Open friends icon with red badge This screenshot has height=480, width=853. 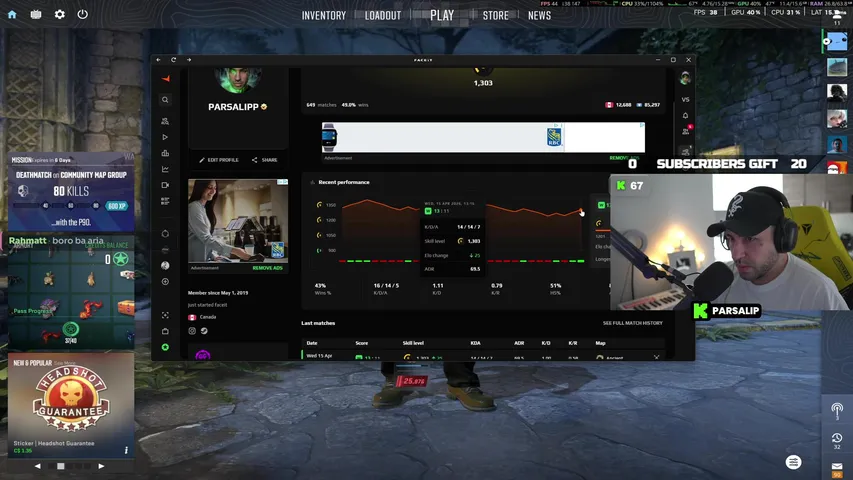click(685, 131)
